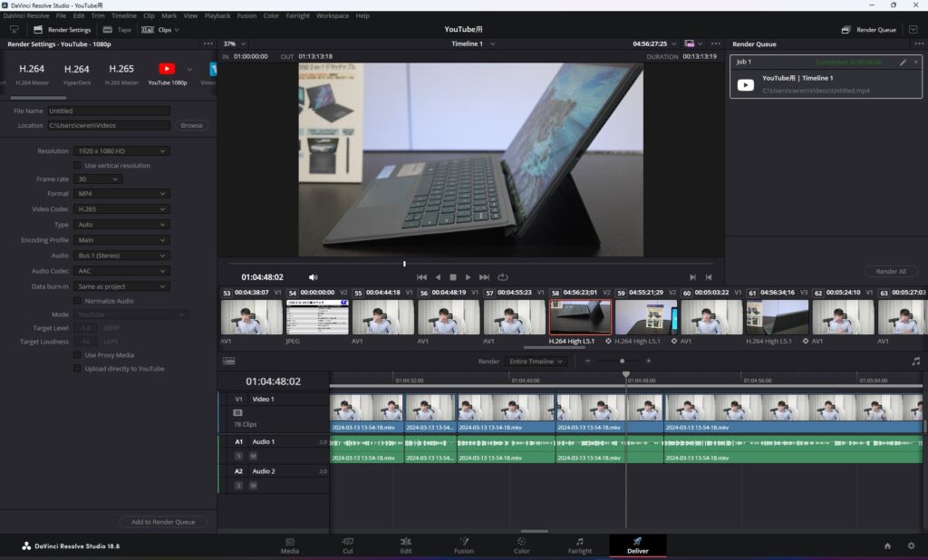Jump to first frame in viewer
The height and width of the screenshot is (560, 928).
point(421,277)
